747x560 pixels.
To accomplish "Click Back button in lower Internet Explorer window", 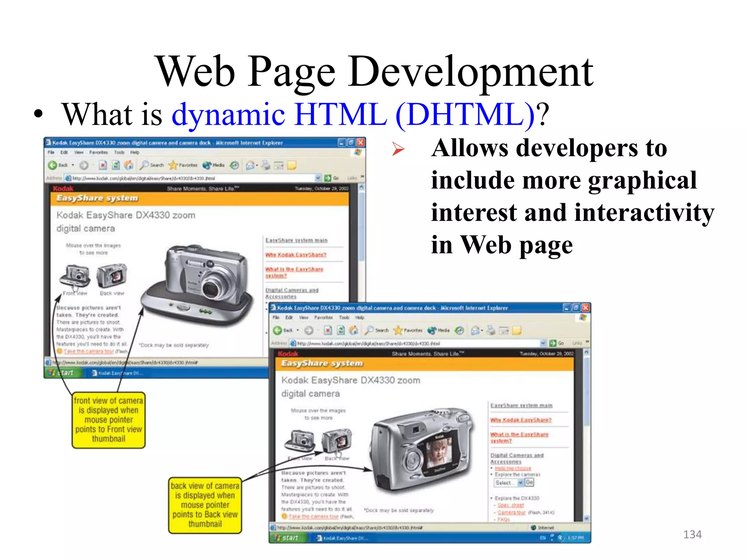I will pos(283,330).
